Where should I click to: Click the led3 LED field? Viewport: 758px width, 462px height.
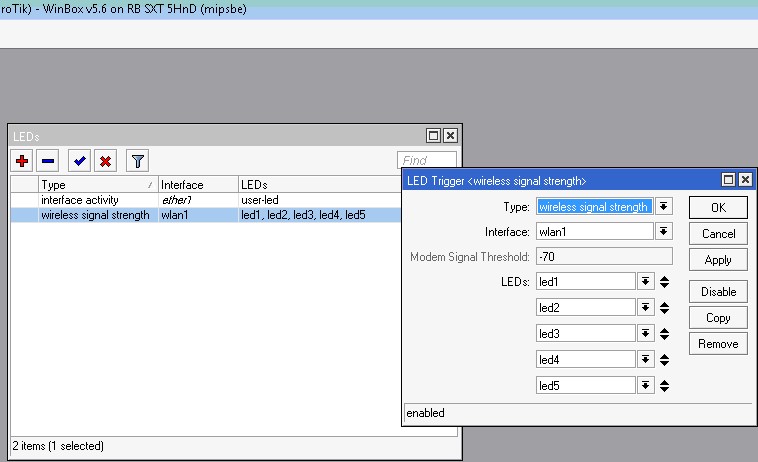pos(585,333)
